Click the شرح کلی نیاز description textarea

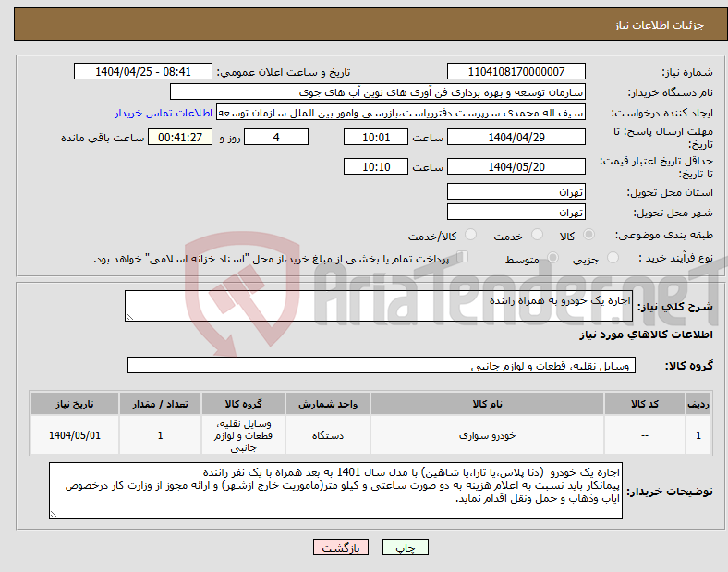coord(379,306)
